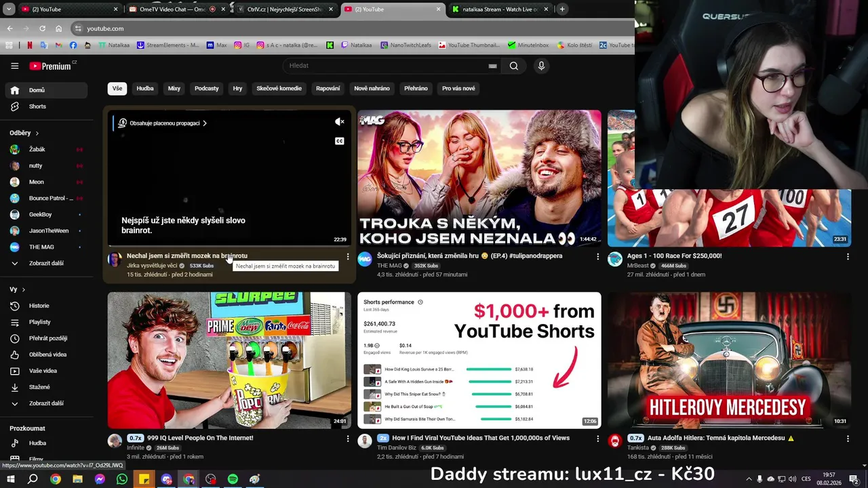Open Stažené in the sidebar
Image resolution: width=868 pixels, height=488 pixels.
point(46,387)
